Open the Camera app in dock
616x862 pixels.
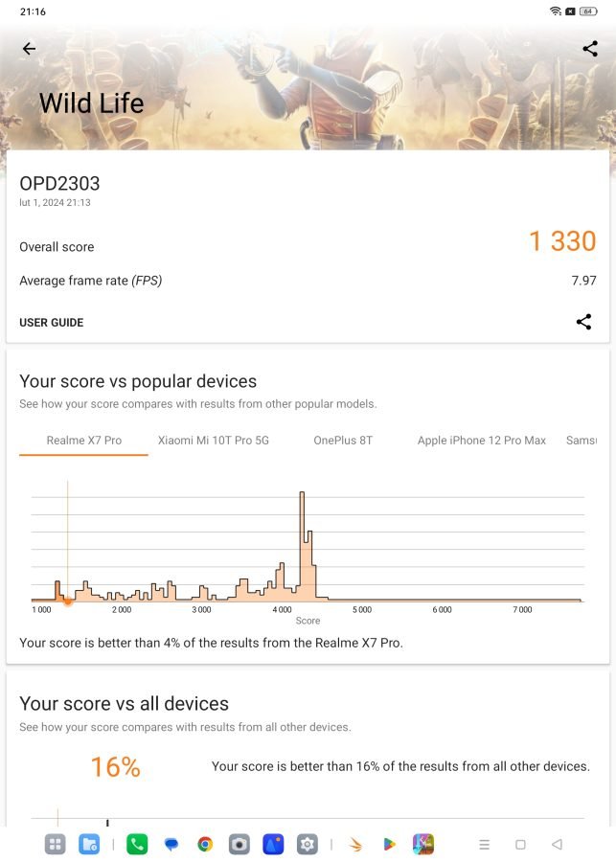(x=240, y=844)
